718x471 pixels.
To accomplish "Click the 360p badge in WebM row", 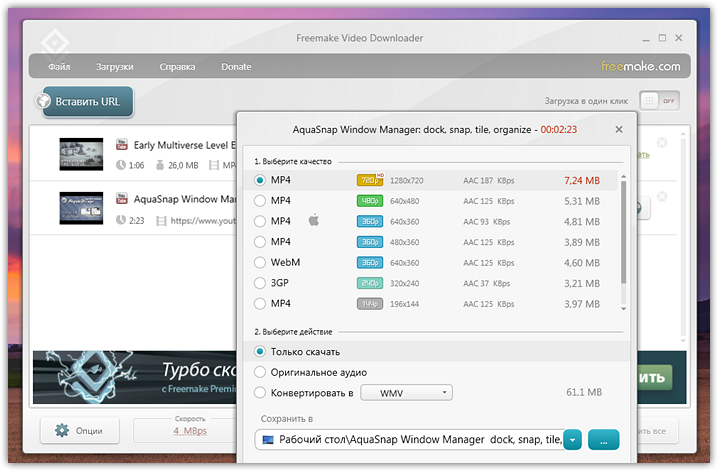I will coord(370,263).
